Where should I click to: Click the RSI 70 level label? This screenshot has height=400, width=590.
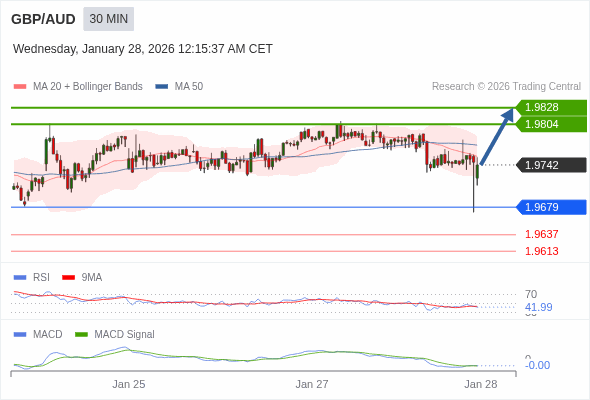pos(531,294)
